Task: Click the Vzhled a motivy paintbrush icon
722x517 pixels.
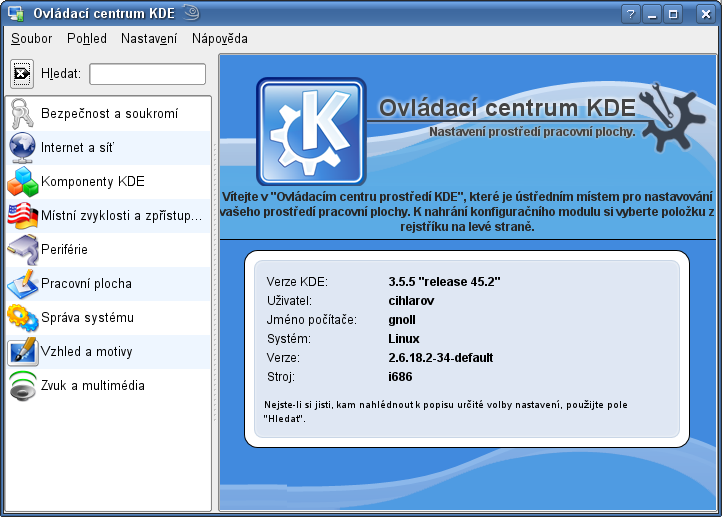Action: pyautogui.click(x=22, y=352)
